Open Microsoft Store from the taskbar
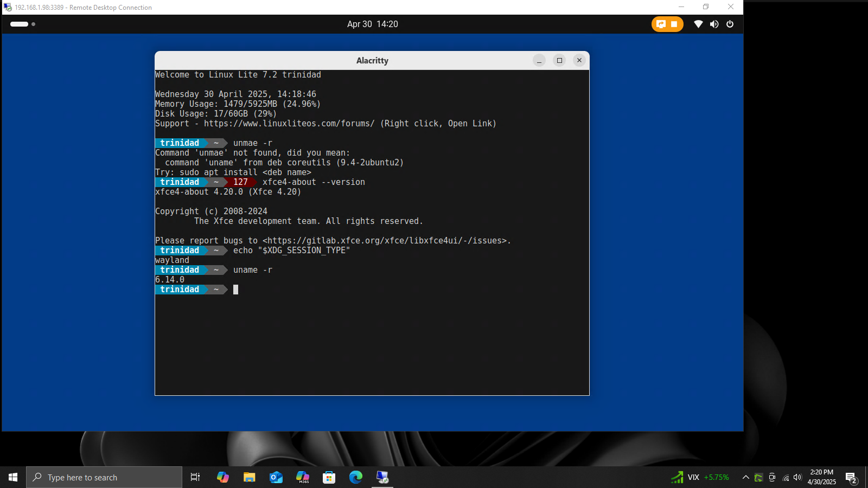Viewport: 868px width, 488px height. click(x=329, y=477)
